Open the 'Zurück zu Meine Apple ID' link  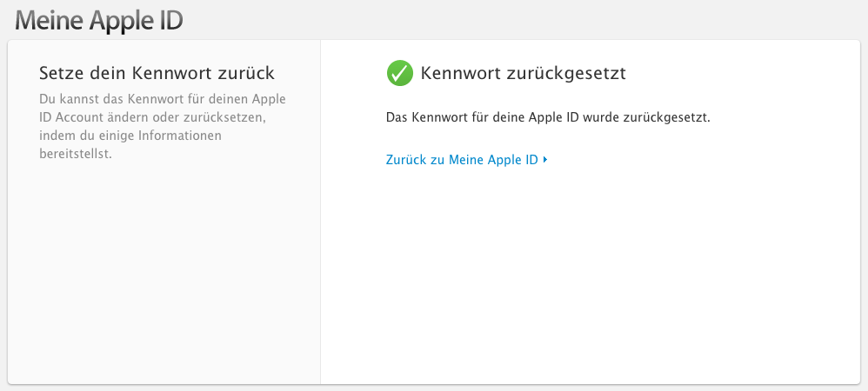coord(466,160)
